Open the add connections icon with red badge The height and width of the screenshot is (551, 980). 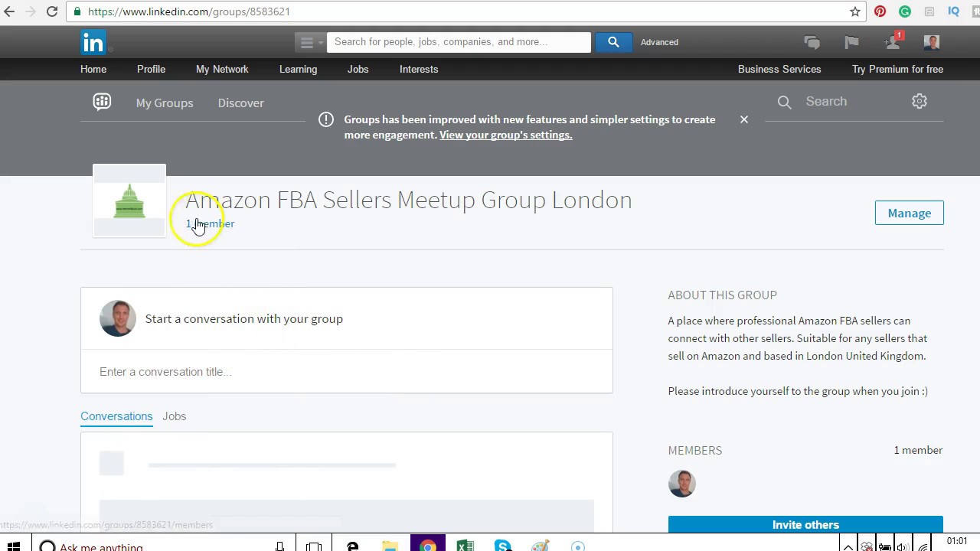pos(893,41)
